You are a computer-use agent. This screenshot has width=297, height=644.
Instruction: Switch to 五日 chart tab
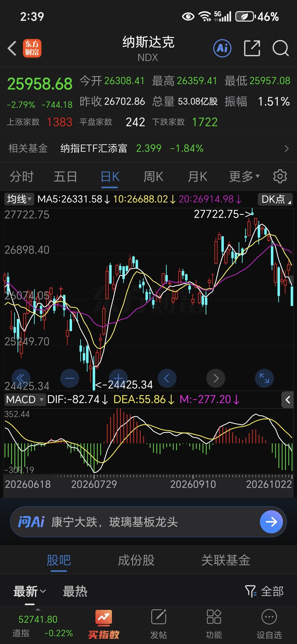(65, 176)
